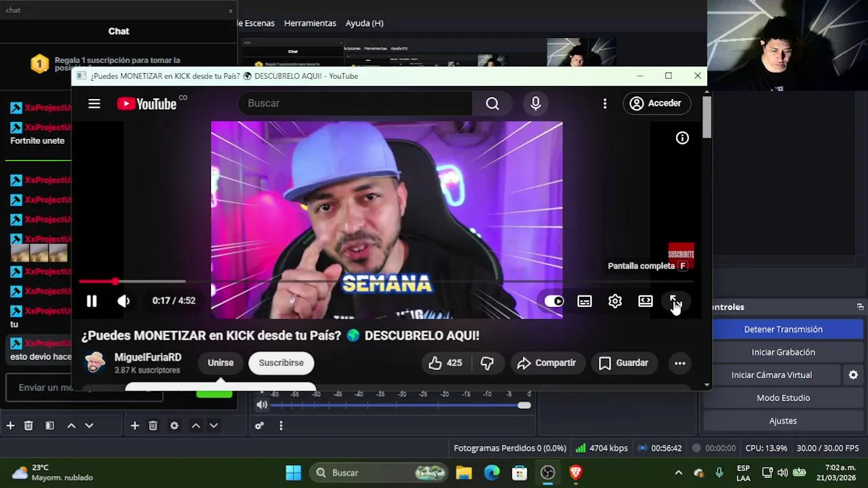Enter fullscreen with Pantalla completa button
Viewport: 868px width, 488px height.
coord(675,301)
